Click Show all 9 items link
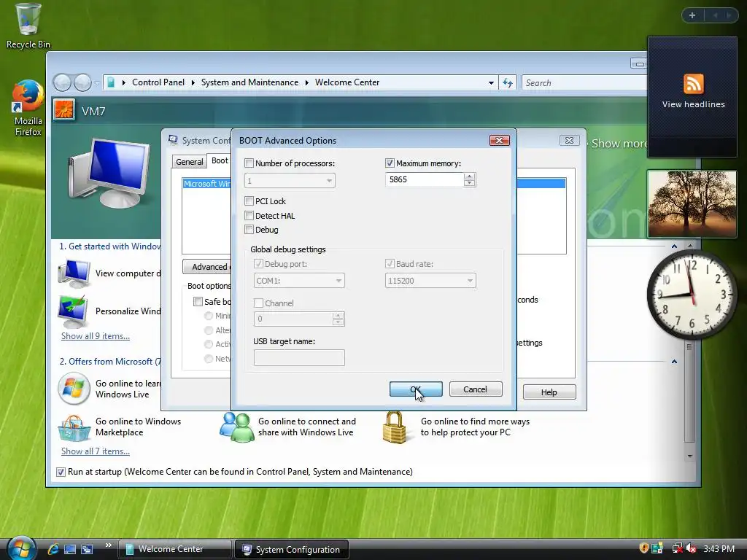This screenshot has height=560, width=747. coord(96,336)
